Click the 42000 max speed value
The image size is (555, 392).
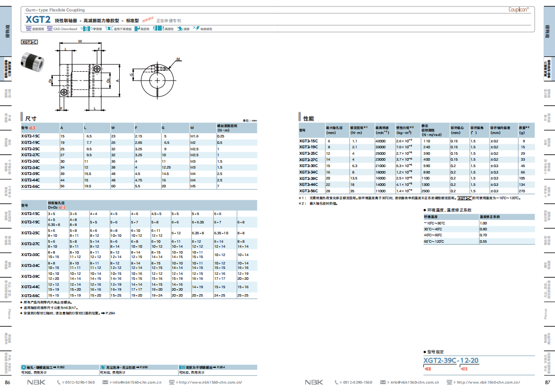380,141
